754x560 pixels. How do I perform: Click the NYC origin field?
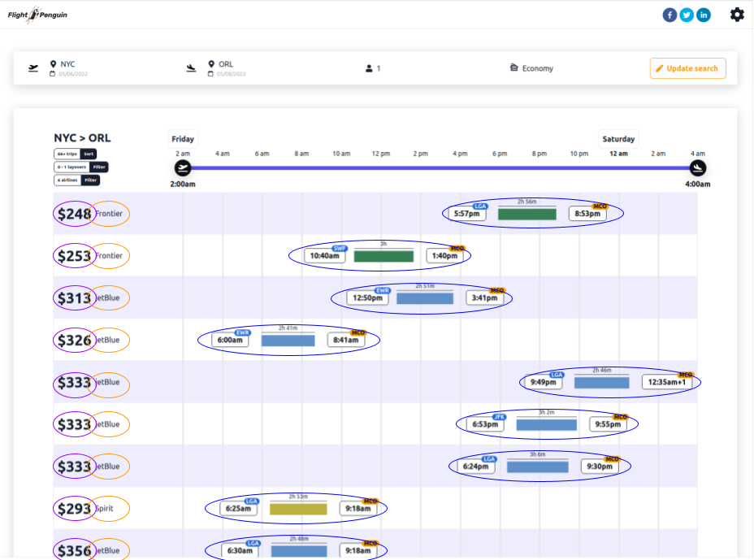click(67, 64)
